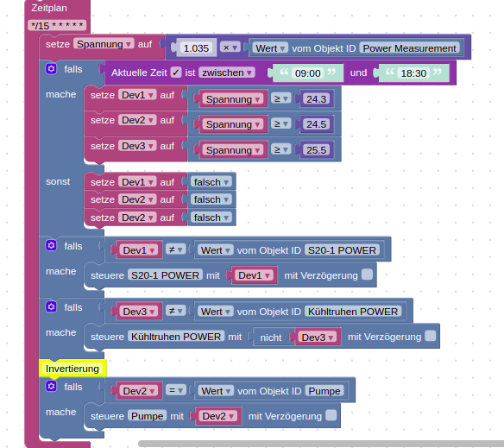Click the yellow Invertierung comment block

click(72, 369)
